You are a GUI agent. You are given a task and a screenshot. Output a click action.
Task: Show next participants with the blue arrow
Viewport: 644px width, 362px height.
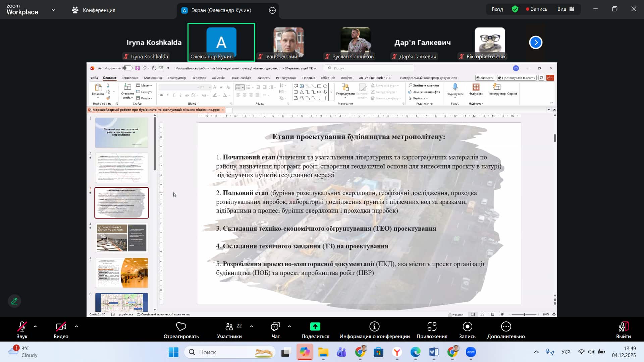tap(536, 43)
